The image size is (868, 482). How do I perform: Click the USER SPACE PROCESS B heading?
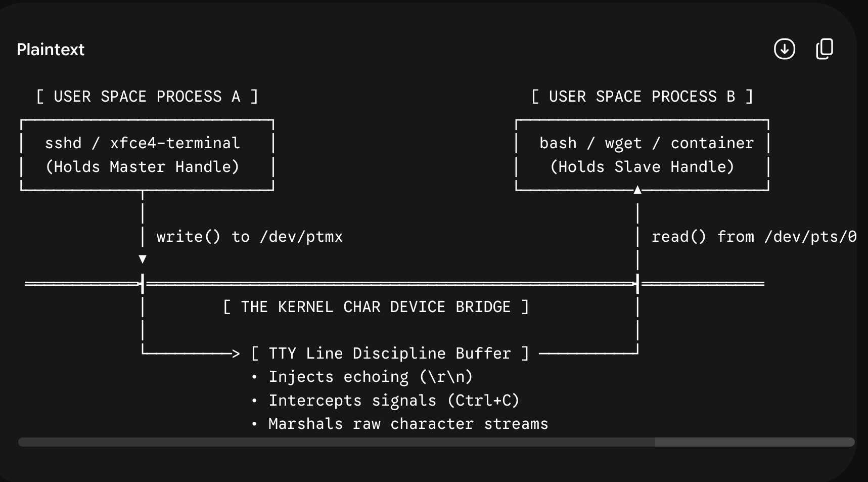click(642, 97)
